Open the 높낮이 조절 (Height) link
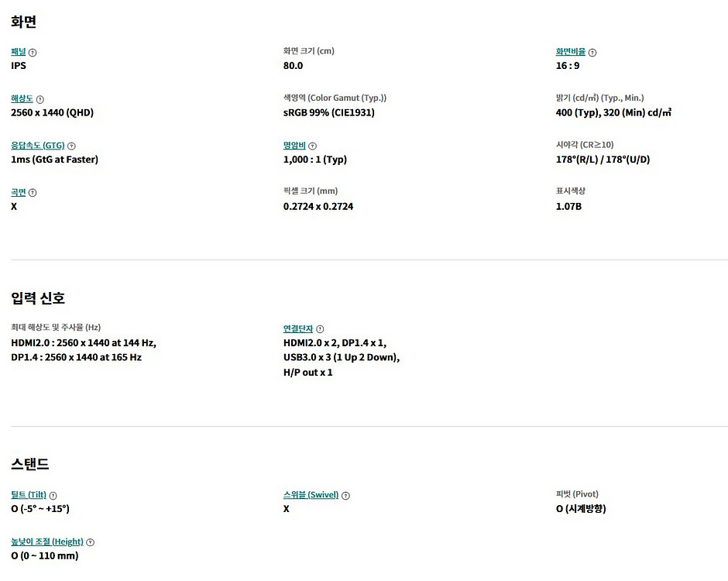The height and width of the screenshot is (581, 728). pos(47,541)
